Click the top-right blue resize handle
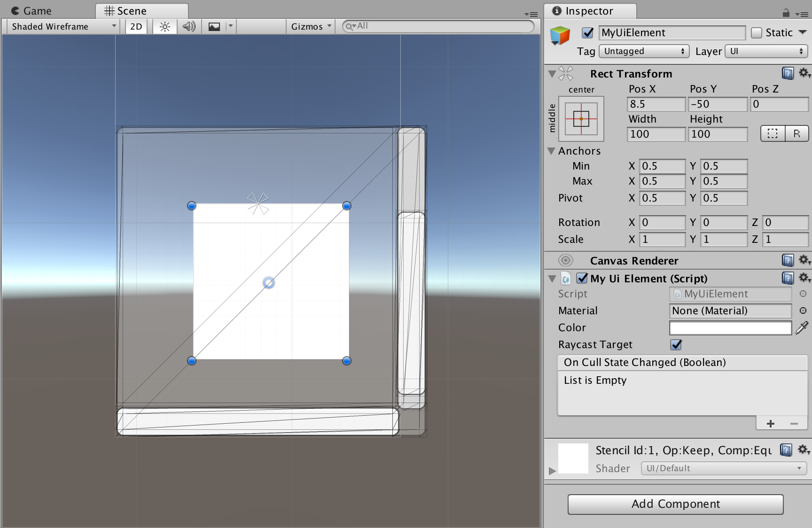Image resolution: width=812 pixels, height=528 pixels. pyautogui.click(x=347, y=206)
